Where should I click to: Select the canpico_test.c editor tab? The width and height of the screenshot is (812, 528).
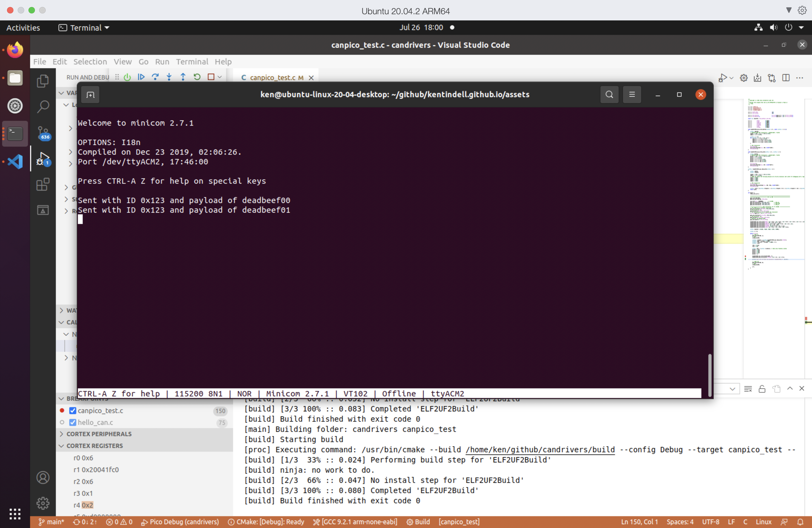tap(272, 77)
